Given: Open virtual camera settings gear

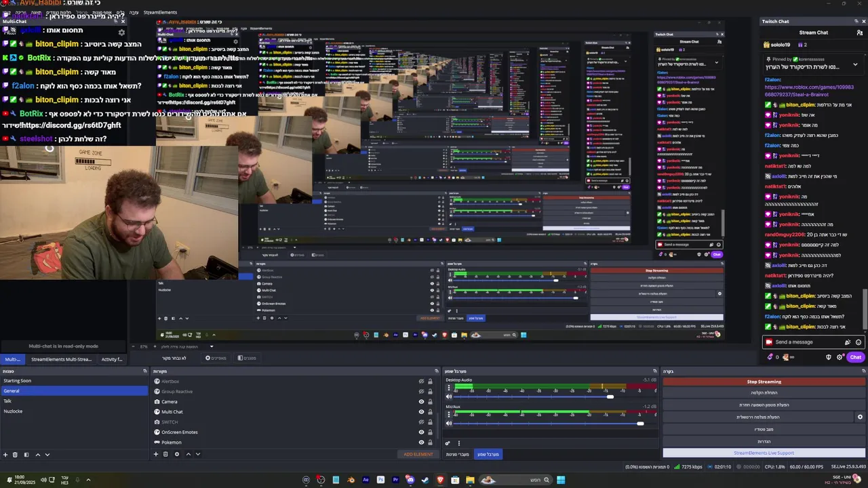Looking at the screenshot, I should (x=860, y=417).
